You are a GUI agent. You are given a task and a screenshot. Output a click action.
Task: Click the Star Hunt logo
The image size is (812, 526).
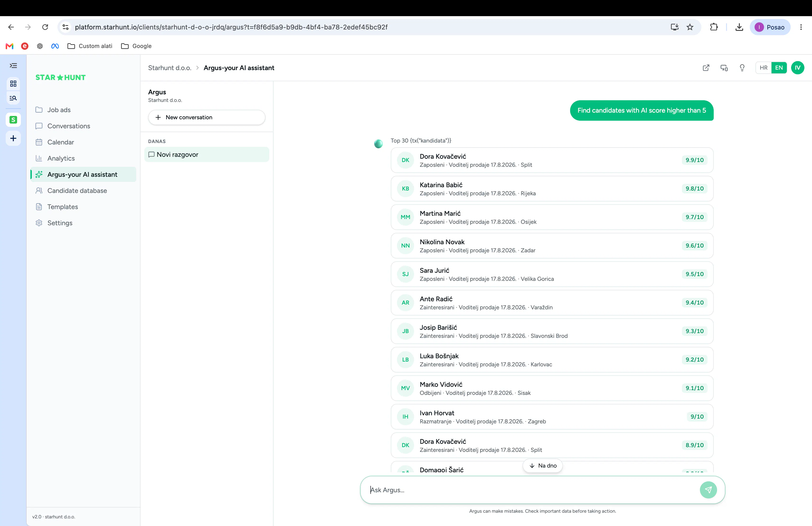click(x=60, y=77)
